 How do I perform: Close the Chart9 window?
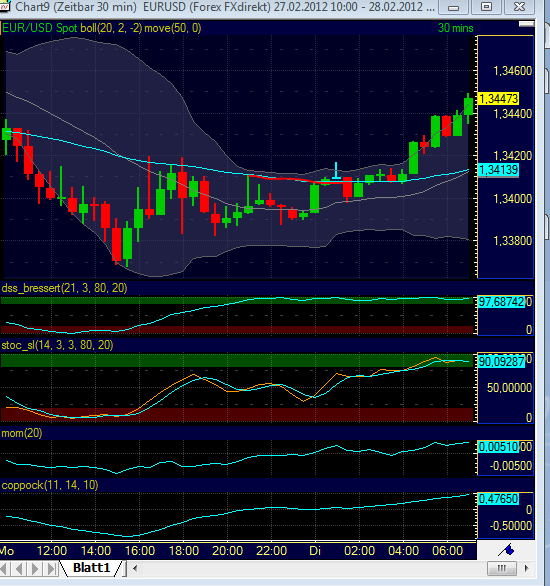coord(519,7)
